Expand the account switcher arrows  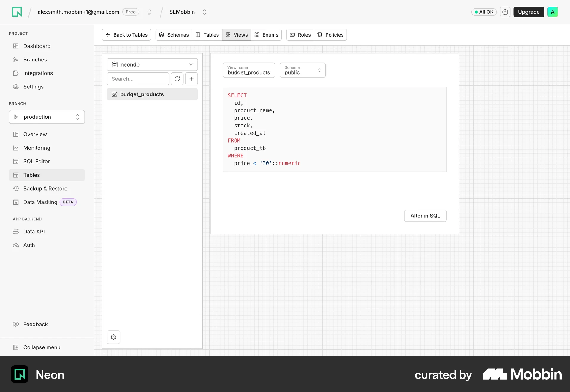(149, 12)
